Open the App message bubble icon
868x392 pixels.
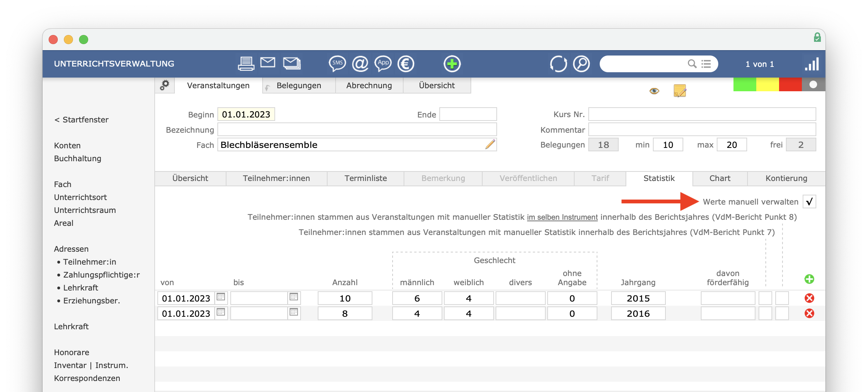[x=383, y=63]
